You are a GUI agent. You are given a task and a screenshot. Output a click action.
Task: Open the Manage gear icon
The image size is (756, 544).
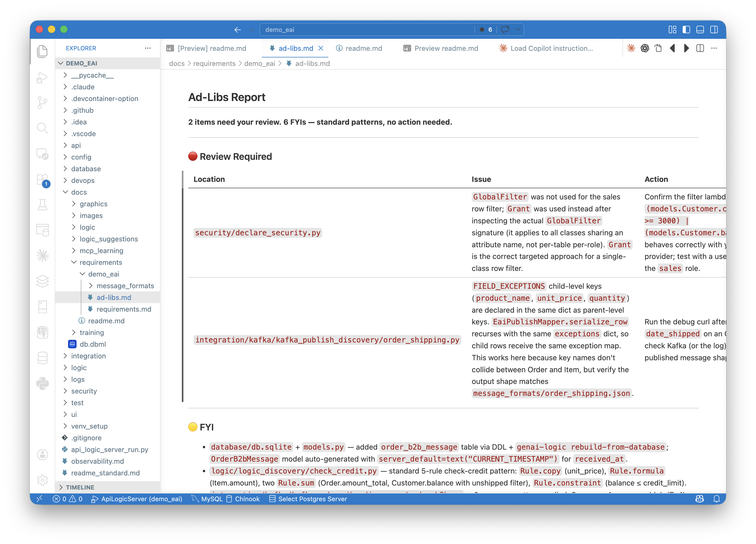(x=42, y=480)
